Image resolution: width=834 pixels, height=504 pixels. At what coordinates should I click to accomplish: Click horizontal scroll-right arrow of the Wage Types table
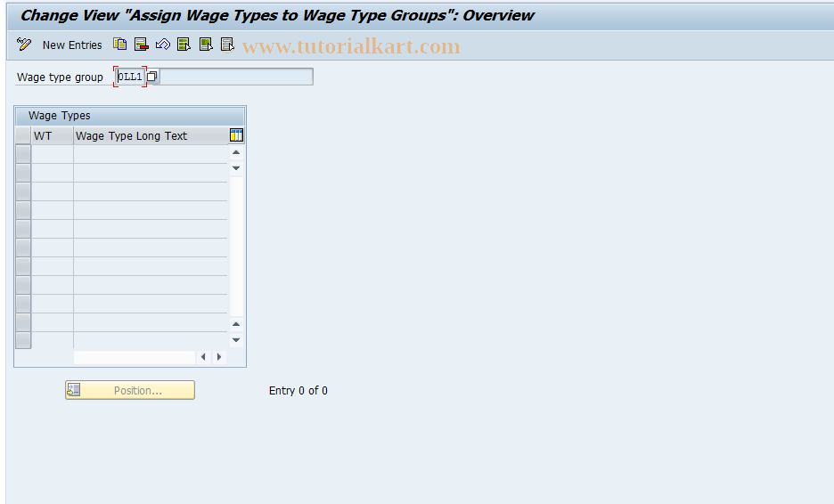click(219, 357)
